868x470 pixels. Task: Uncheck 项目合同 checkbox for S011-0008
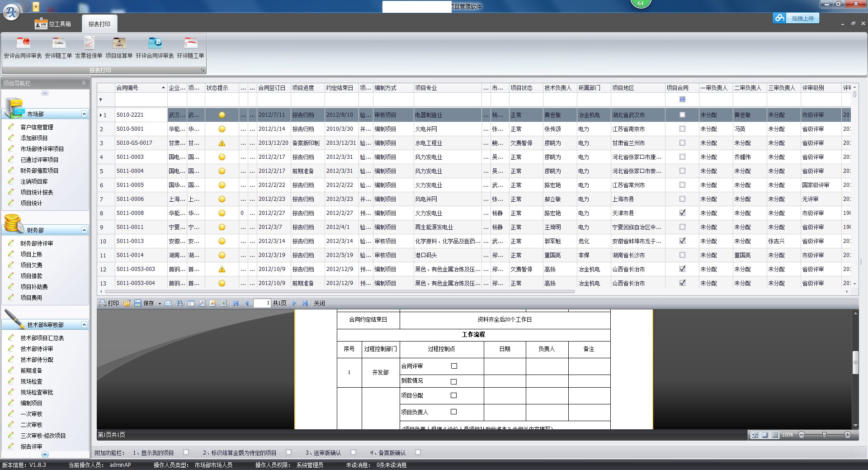click(x=682, y=213)
